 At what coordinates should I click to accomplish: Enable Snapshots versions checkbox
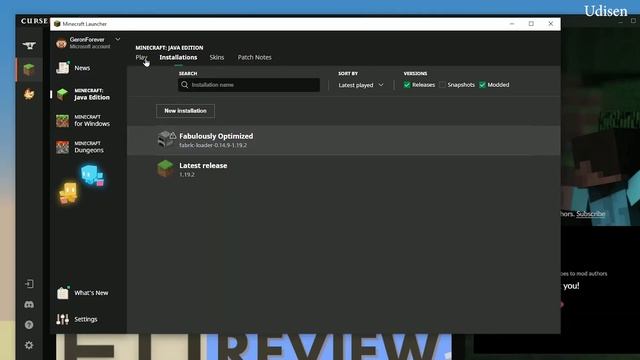pos(442,85)
